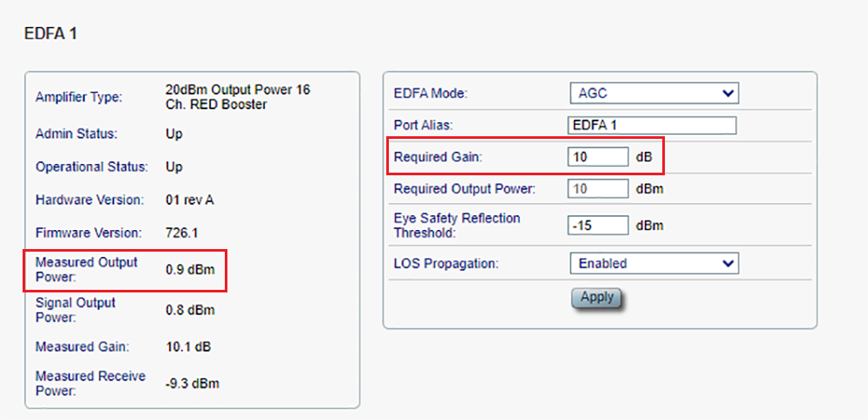The image size is (868, 420).
Task: Click the Admin Status value "Up"
Action: [174, 135]
